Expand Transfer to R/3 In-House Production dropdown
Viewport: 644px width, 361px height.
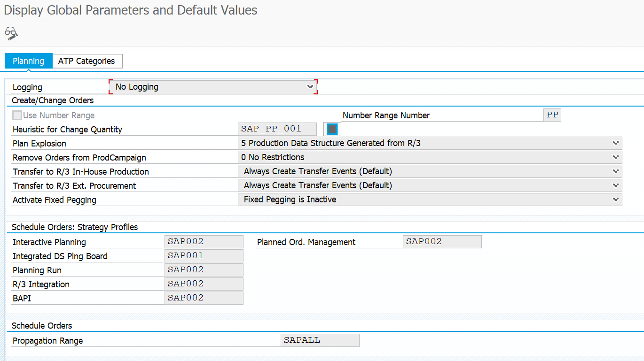tap(430, 171)
